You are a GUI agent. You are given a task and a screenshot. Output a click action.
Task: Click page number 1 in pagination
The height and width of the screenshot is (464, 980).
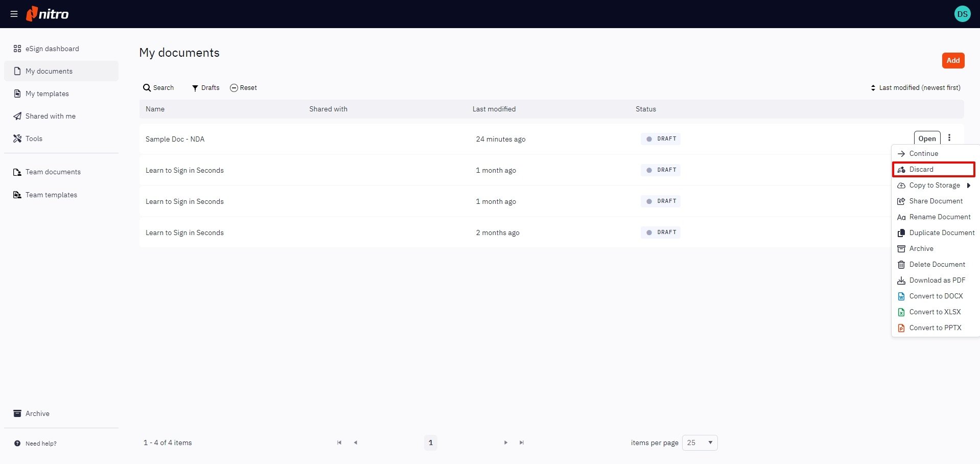tap(431, 443)
